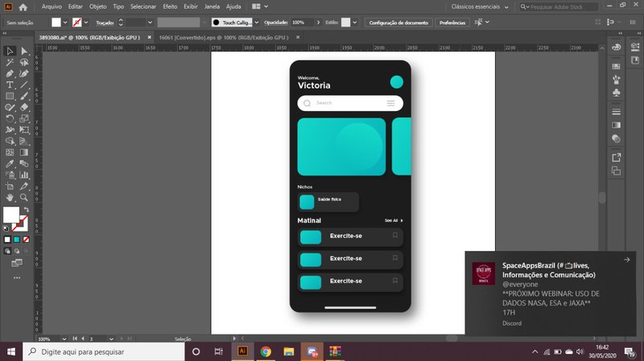Click the large white fill color swatch
This screenshot has height=361, width=644.
[10, 215]
